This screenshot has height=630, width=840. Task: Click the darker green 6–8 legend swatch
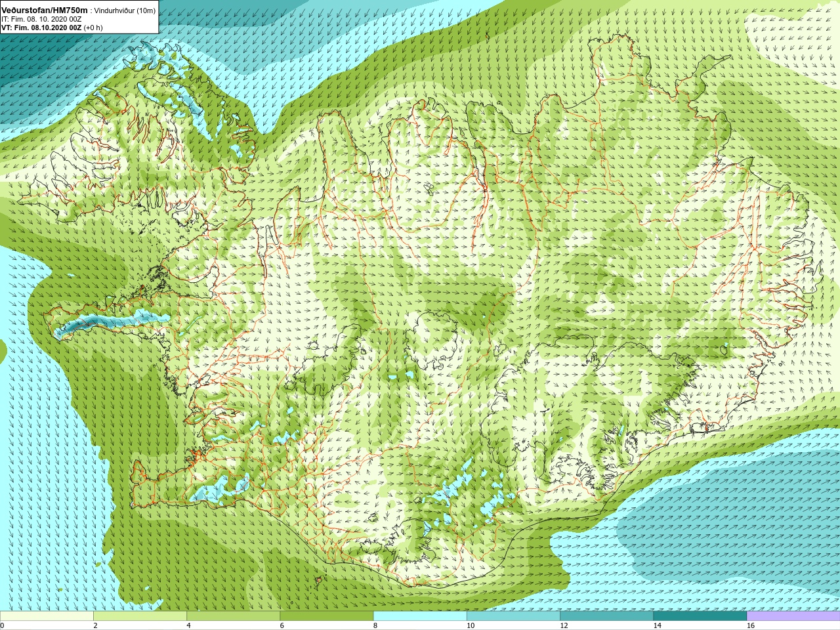coord(327,616)
